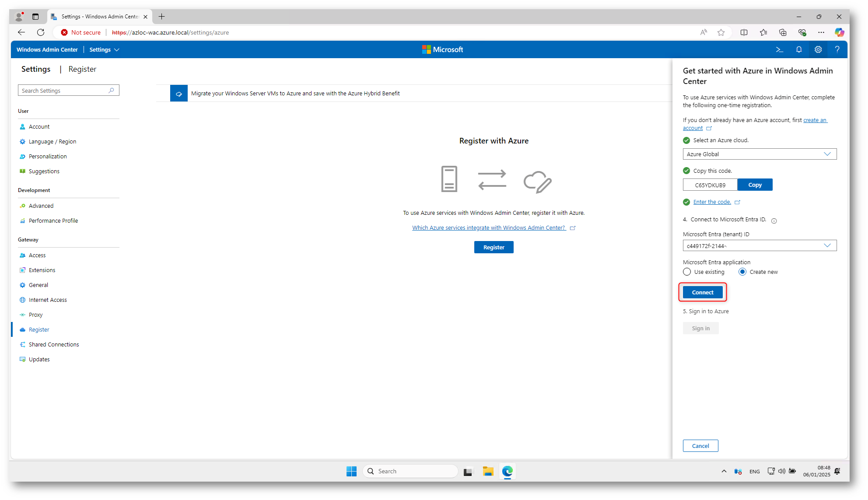
Task: Open the Copilot icon in browser toolbar
Action: click(x=839, y=32)
